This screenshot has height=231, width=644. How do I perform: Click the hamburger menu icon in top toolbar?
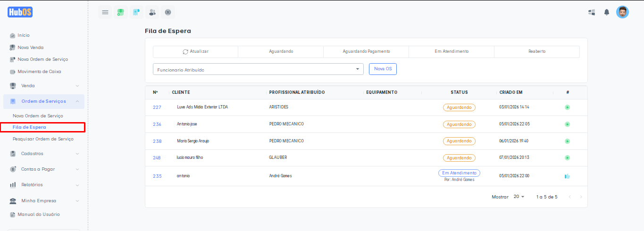tap(105, 12)
